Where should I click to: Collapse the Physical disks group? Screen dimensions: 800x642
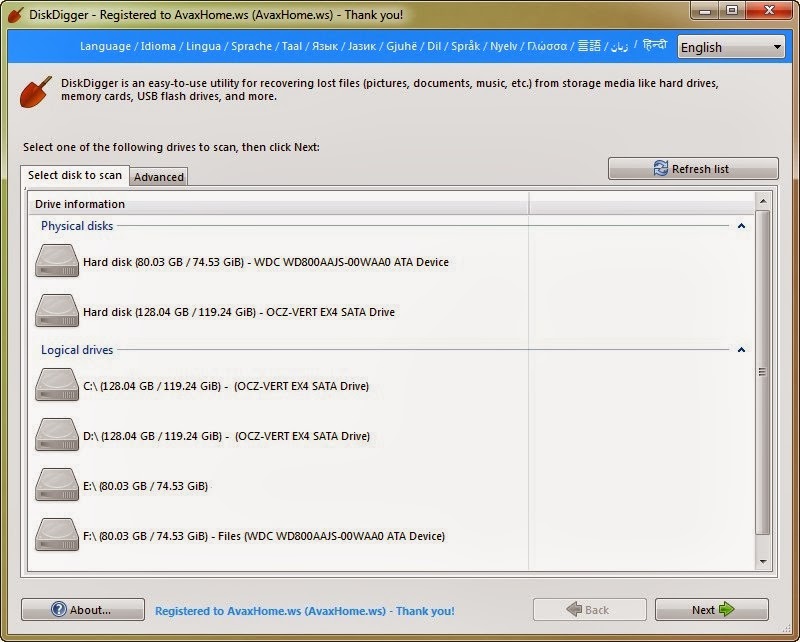click(741, 226)
